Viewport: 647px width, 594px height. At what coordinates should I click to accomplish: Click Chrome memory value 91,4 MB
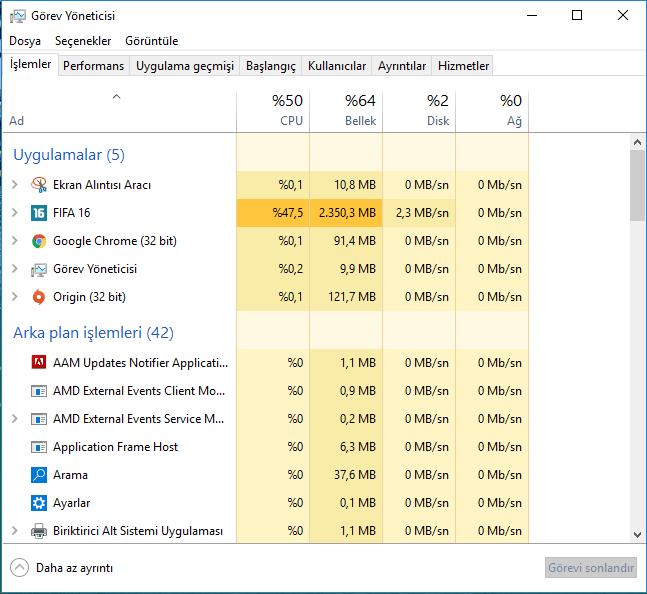point(355,241)
